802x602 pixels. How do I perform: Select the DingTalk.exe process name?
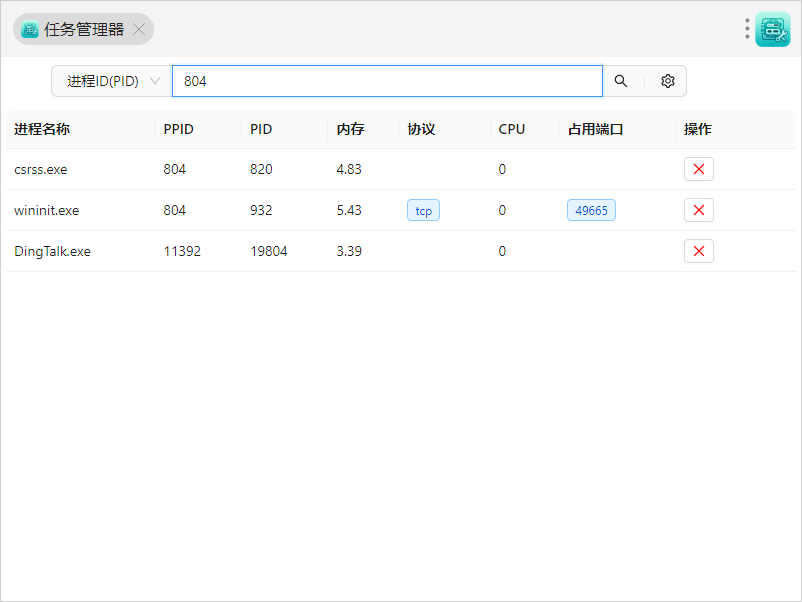[52, 251]
